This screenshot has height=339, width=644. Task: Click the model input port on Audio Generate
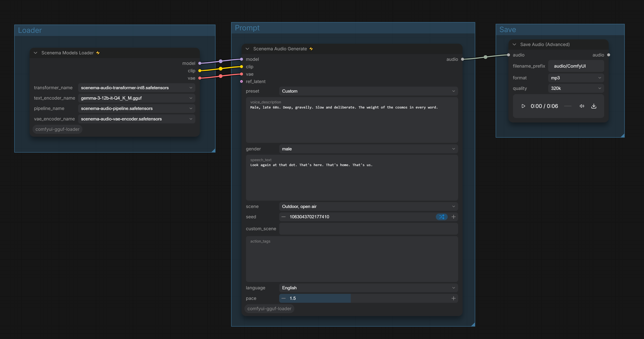[242, 59]
